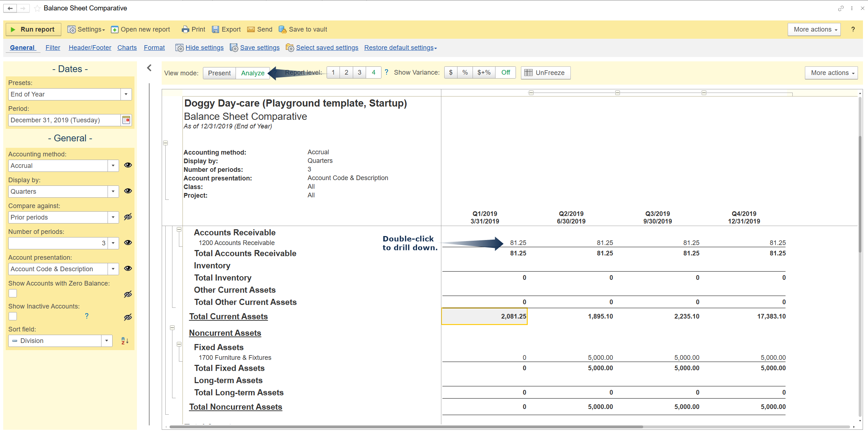
Task: Click the Open new report icon
Action: (x=114, y=29)
